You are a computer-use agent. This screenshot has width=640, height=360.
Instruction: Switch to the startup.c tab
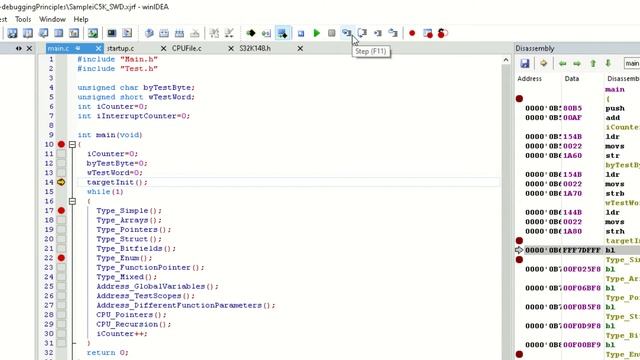(x=120, y=48)
